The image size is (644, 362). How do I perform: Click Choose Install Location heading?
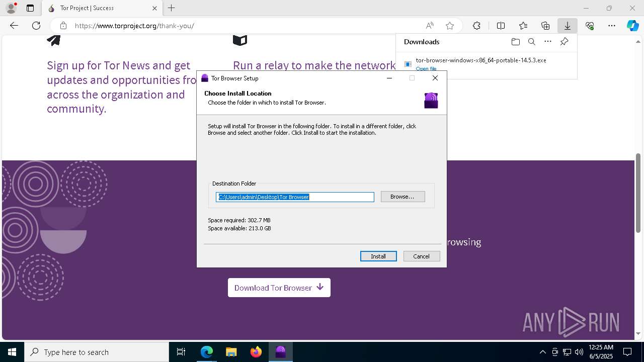(x=238, y=94)
